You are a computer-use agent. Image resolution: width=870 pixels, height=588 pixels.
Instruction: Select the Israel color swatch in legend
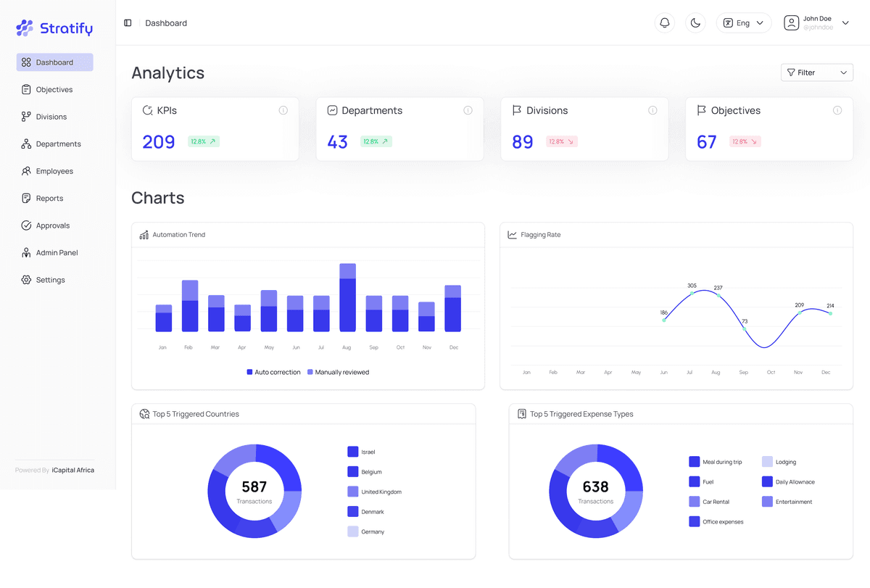[352, 451]
